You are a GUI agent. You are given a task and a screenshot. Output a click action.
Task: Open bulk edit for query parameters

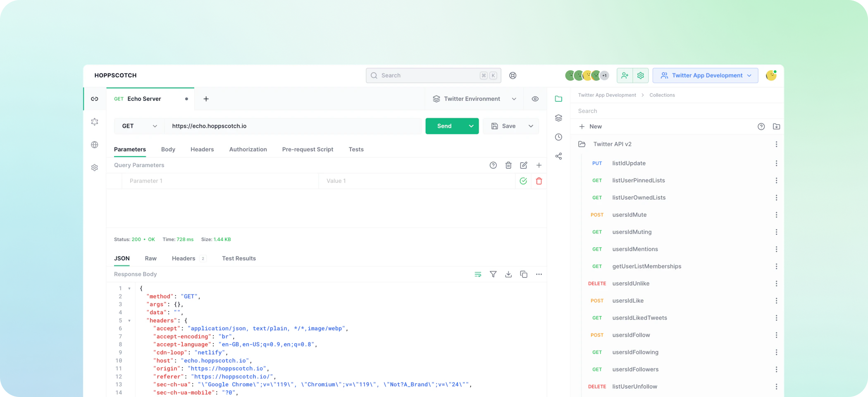pos(524,165)
